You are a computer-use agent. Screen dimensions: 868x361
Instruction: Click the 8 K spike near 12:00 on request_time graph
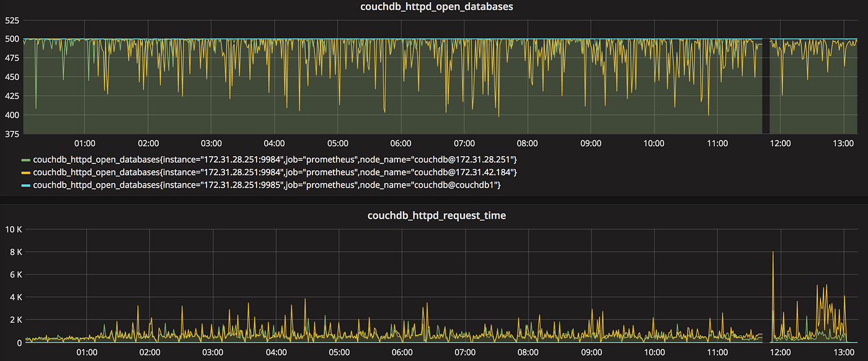773,253
